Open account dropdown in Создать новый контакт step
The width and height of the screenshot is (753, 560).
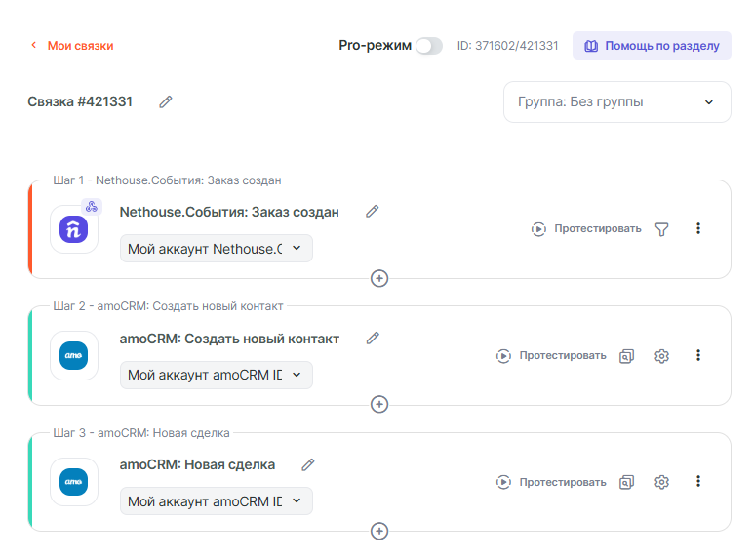point(217,375)
